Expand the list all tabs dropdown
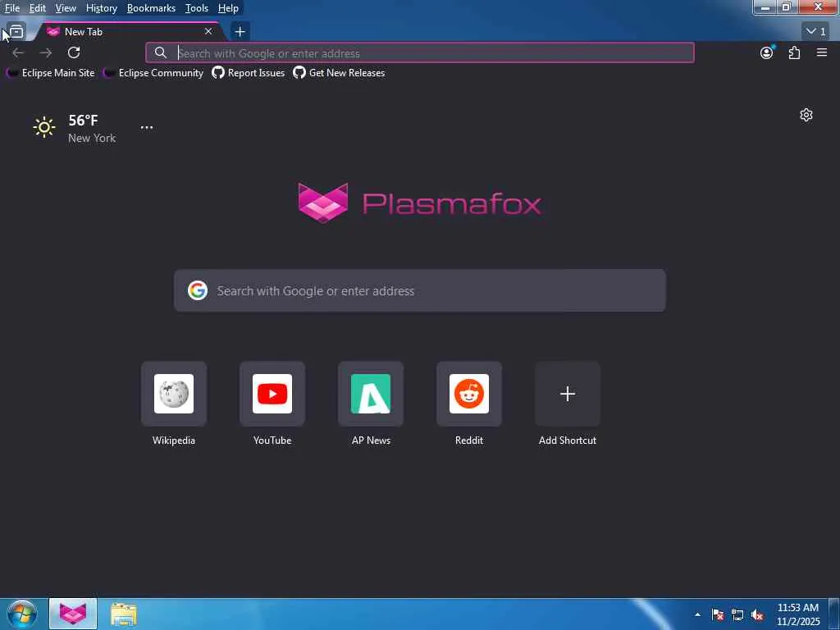Screen dimensions: 840x630 pyautogui.click(x=816, y=32)
